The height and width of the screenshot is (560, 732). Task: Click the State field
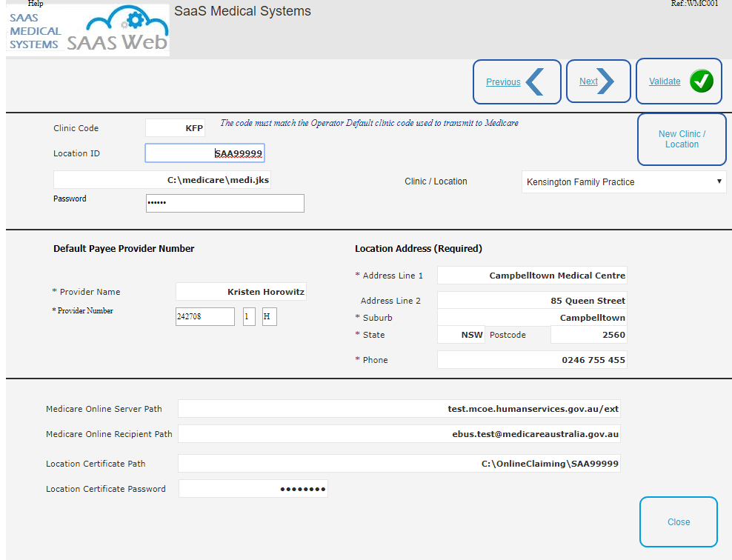(462, 335)
